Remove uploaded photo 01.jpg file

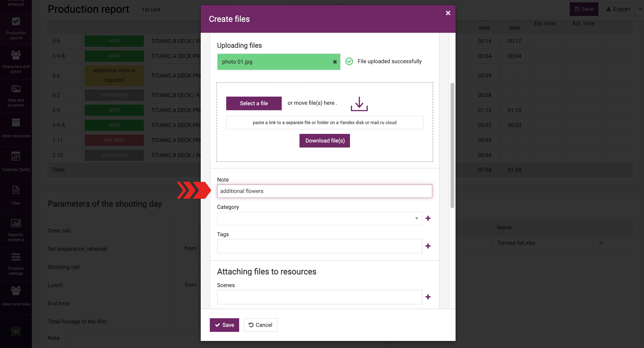point(335,62)
